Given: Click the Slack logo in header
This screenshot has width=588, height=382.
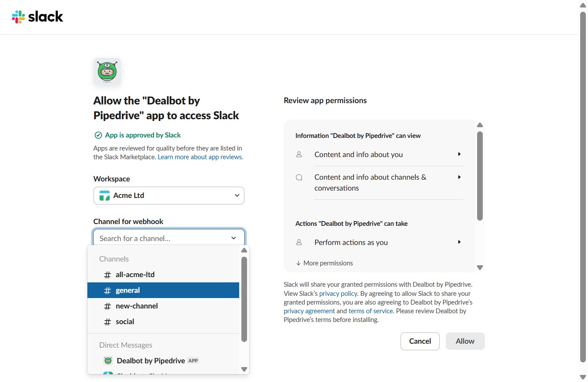Looking at the screenshot, I should 37,17.
